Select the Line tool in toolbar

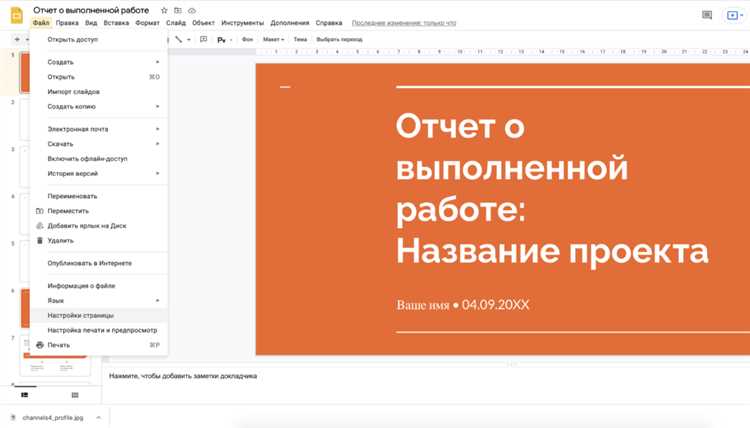pos(178,40)
